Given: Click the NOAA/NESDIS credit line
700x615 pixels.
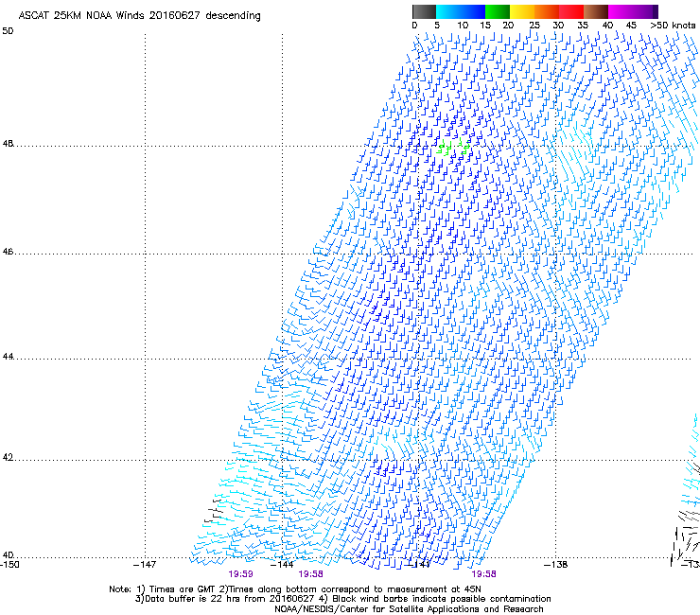Looking at the screenshot, I should tap(409, 609).
